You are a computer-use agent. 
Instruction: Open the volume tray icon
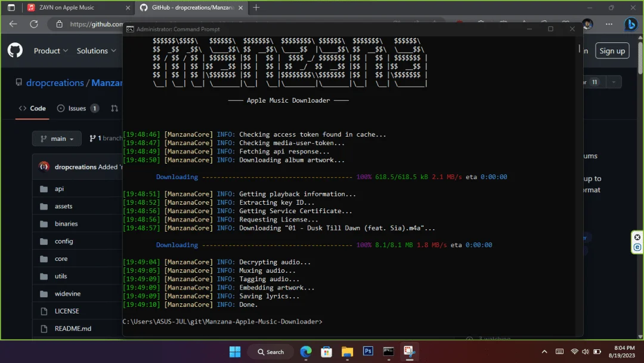coord(586,352)
